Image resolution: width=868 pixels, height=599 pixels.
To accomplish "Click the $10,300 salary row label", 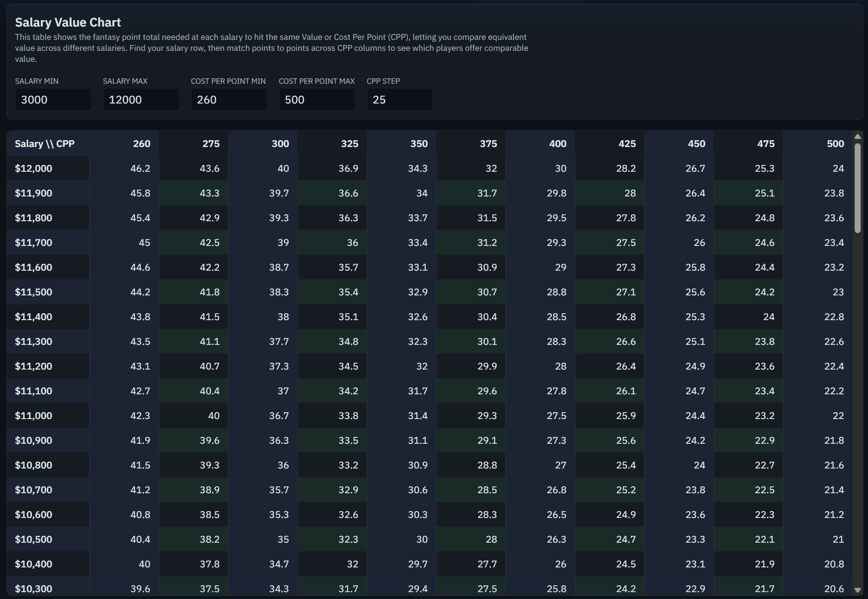I will click(48, 587).
